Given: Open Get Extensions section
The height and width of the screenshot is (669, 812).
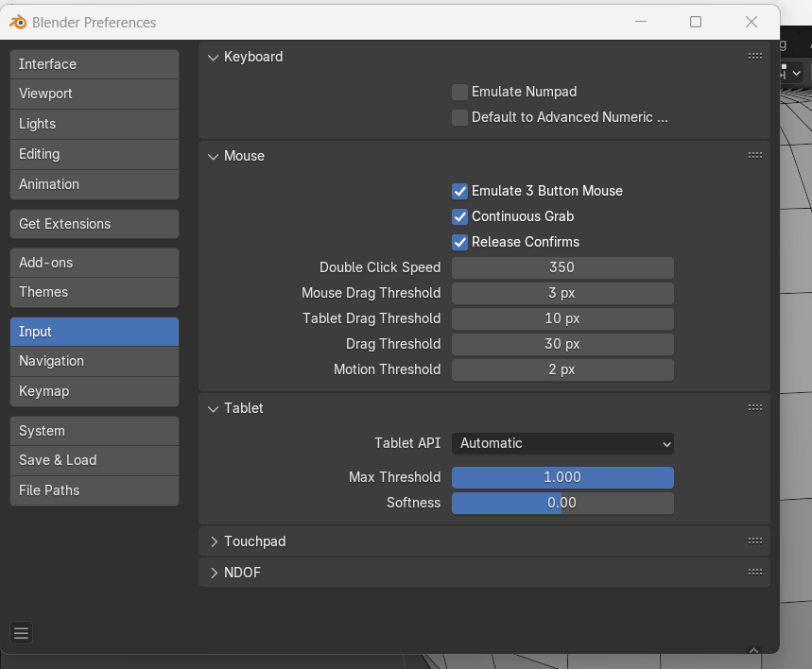Looking at the screenshot, I should pos(95,224).
